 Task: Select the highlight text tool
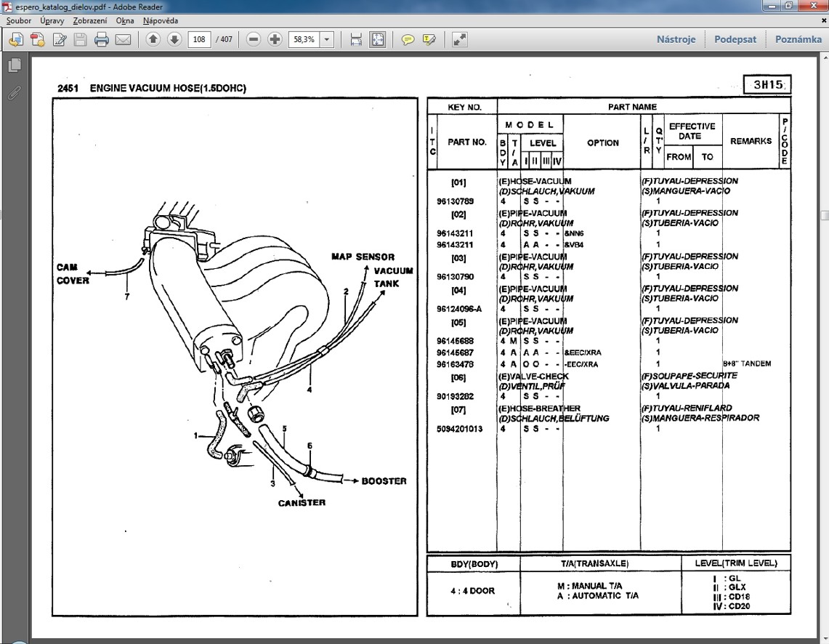pos(429,40)
